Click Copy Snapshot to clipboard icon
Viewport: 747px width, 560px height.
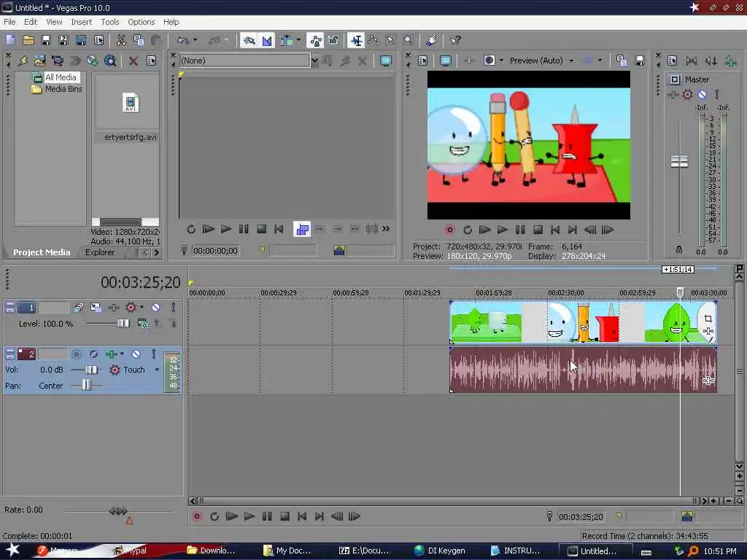click(622, 61)
